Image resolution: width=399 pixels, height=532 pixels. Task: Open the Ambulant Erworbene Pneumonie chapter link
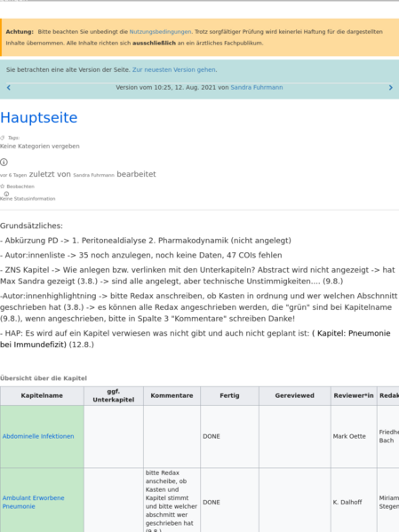click(x=33, y=502)
